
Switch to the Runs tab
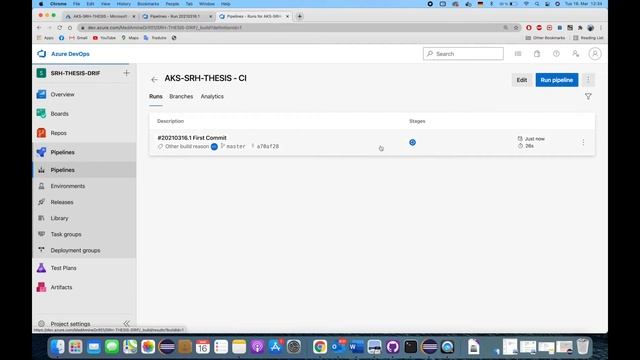(x=156, y=97)
